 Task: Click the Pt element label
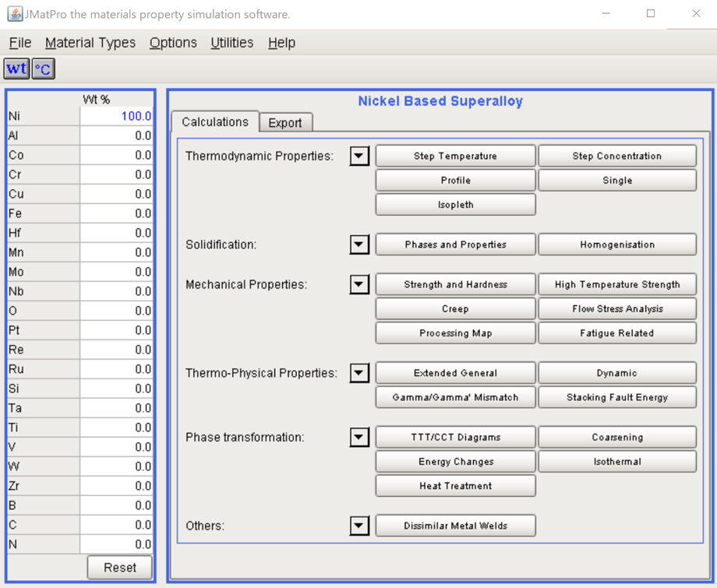tap(14, 330)
